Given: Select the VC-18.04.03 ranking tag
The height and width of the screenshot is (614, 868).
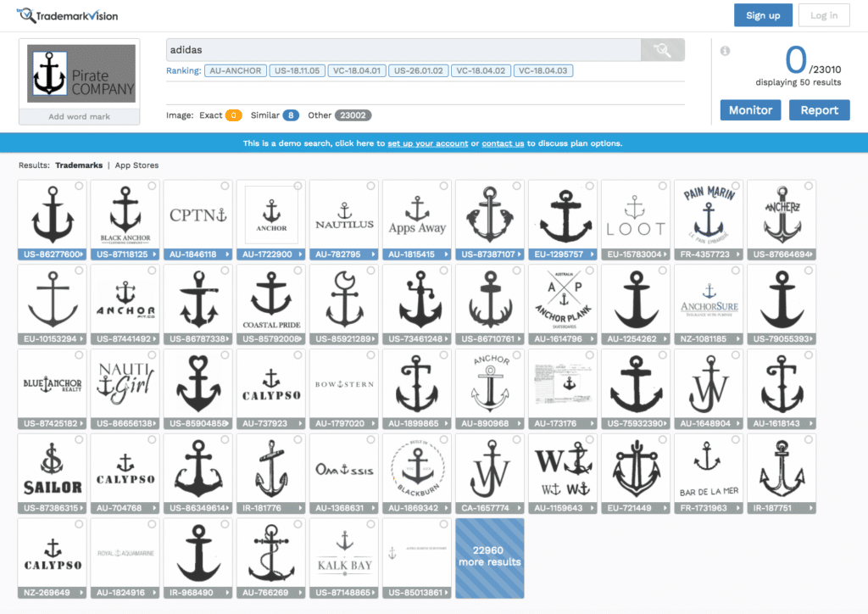Looking at the screenshot, I should tap(543, 71).
